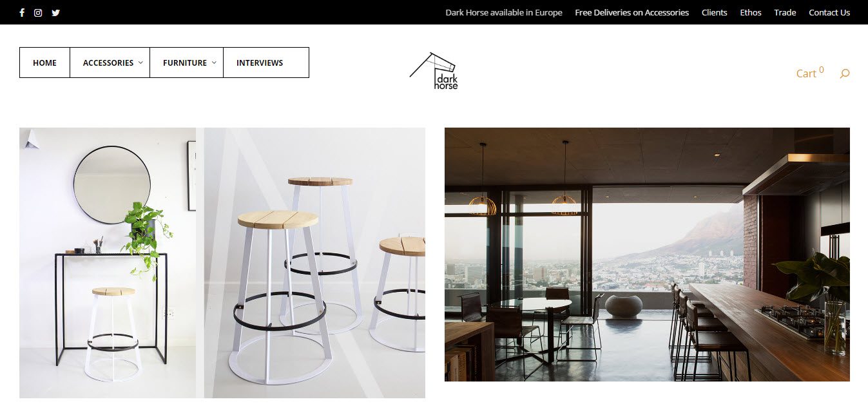Open the Contact Us page
Image resolution: width=868 pixels, height=406 pixels.
point(829,12)
